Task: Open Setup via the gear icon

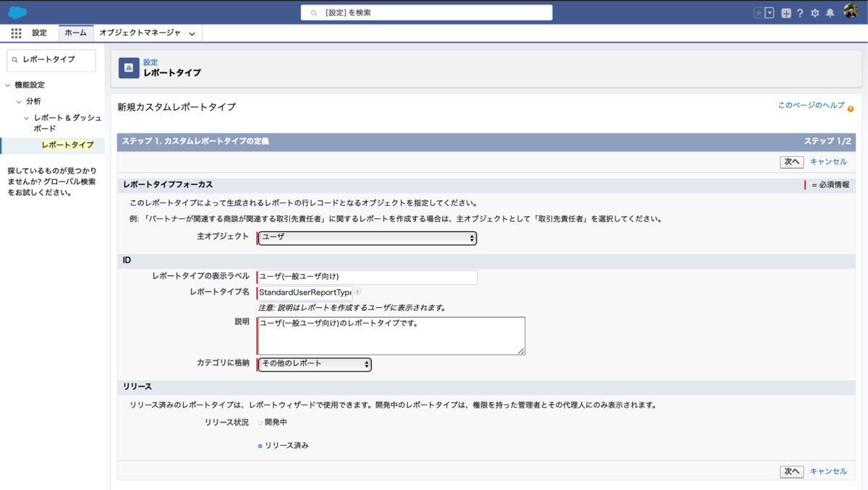Action: [x=815, y=12]
